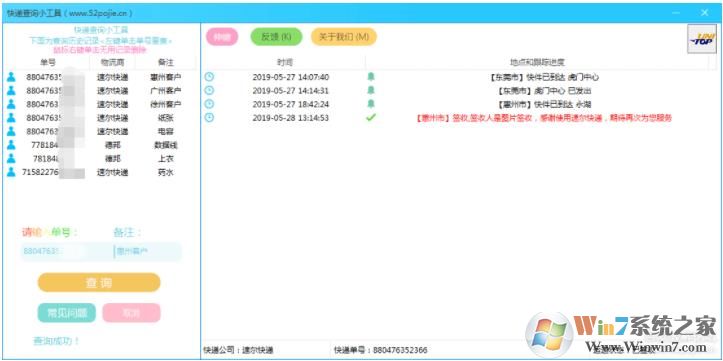Click the 速尔快递 courier cell in 药水 row
The height and width of the screenshot is (361, 723).
pyautogui.click(x=113, y=173)
